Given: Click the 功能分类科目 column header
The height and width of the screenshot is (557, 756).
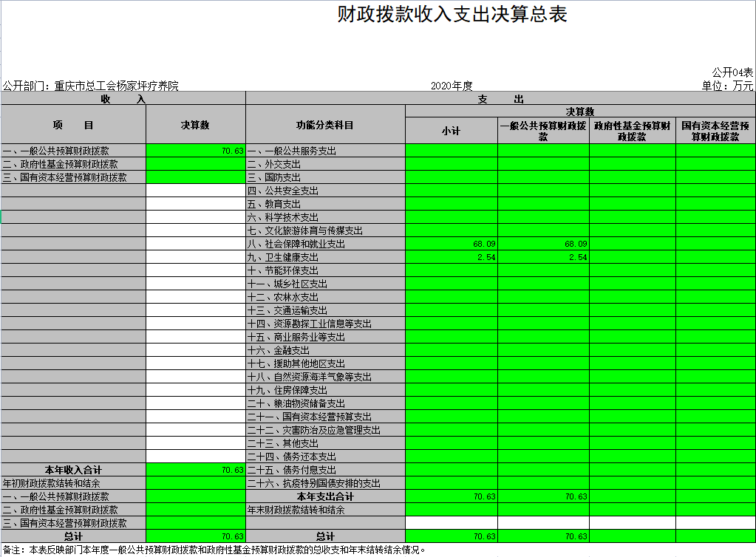Looking at the screenshot, I should click(325, 126).
